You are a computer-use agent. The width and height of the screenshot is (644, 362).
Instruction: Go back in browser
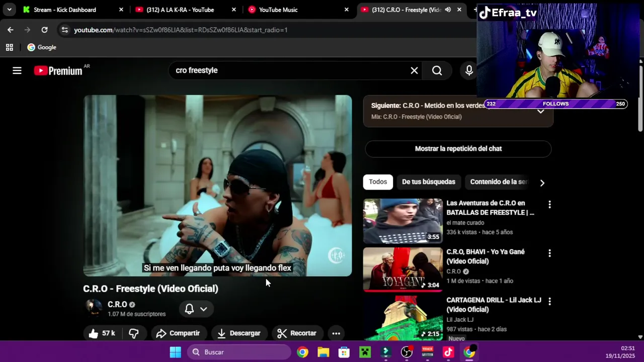pos(11,30)
